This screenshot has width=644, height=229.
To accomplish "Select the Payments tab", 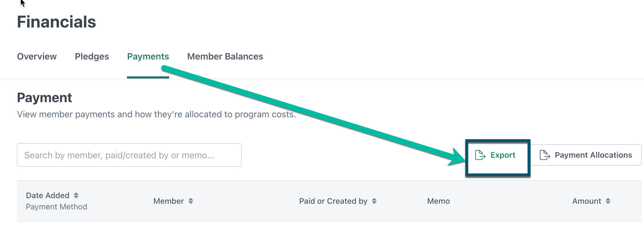I will point(148,56).
